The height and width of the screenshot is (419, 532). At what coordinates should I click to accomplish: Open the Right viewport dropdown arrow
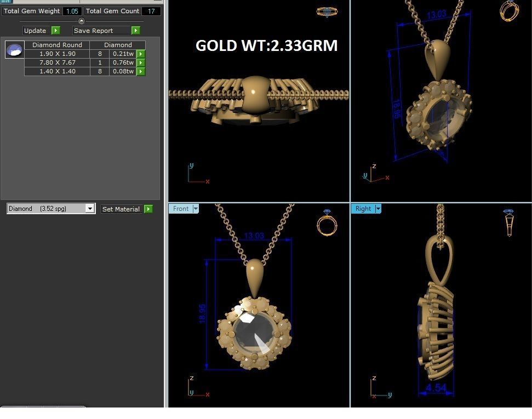(x=378, y=209)
